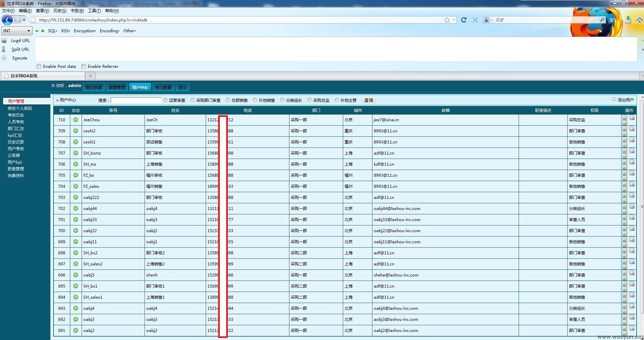Open 职责管理 in the sidebar
The height and width of the screenshot is (340, 644).
coord(16,169)
